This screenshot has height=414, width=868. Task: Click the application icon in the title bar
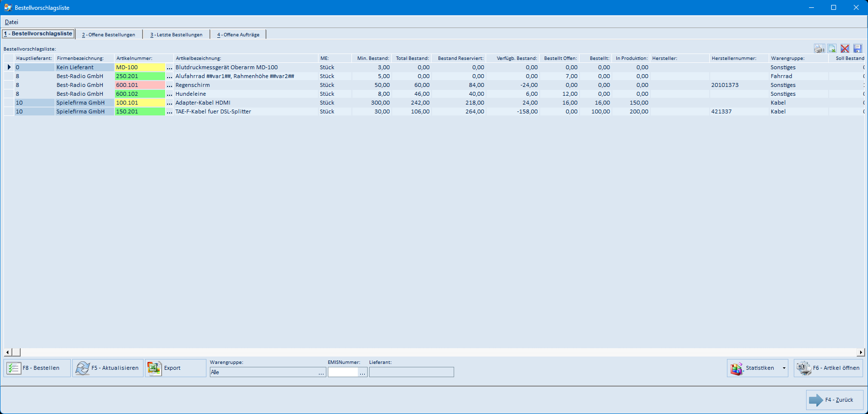coord(8,7)
